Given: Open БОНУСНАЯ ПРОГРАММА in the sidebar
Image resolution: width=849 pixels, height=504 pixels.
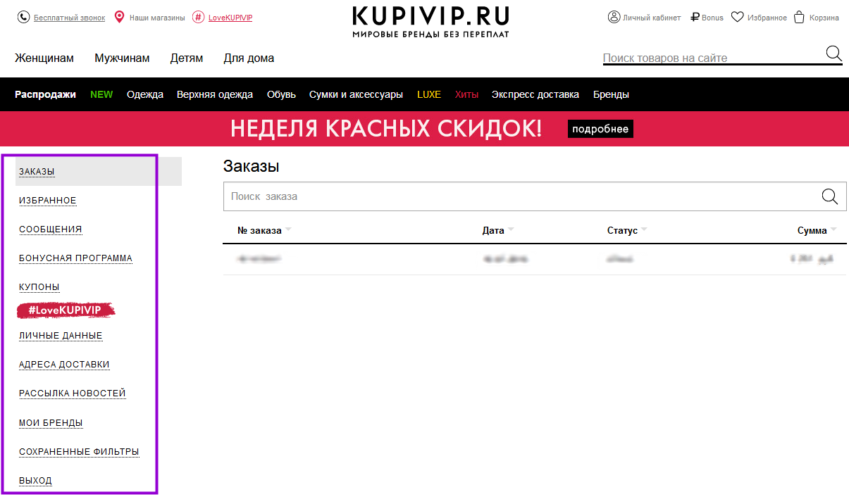Looking at the screenshot, I should coord(75,258).
